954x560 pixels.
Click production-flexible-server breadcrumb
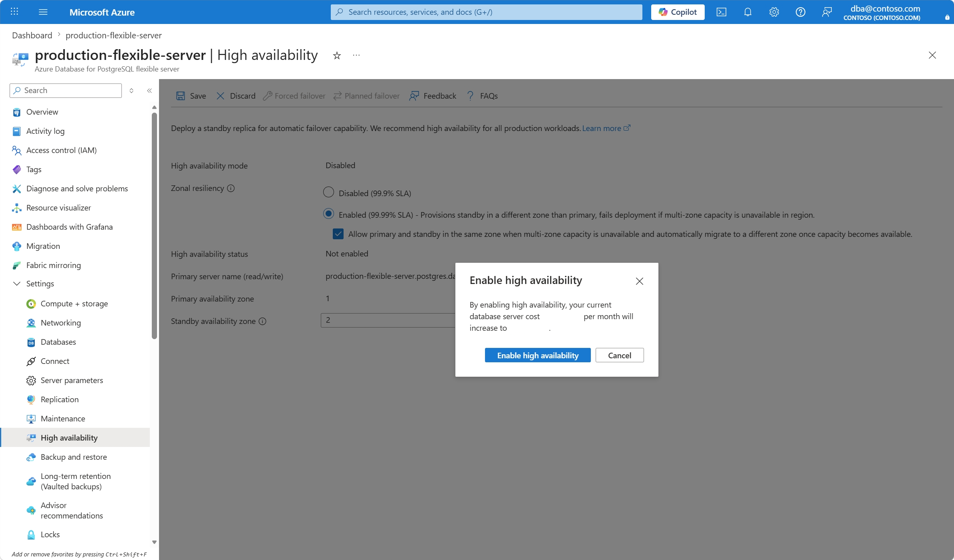pyautogui.click(x=113, y=35)
